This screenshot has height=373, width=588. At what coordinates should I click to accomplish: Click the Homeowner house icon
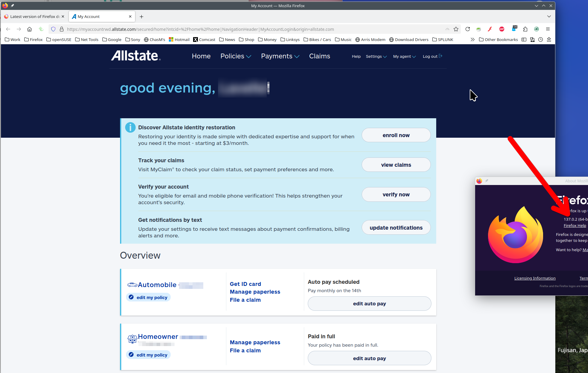click(132, 339)
